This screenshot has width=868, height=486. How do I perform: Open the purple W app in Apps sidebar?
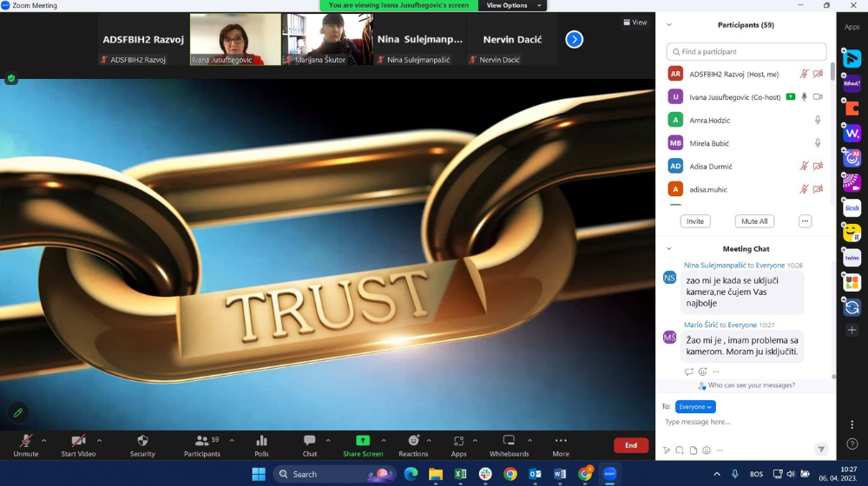(x=852, y=134)
